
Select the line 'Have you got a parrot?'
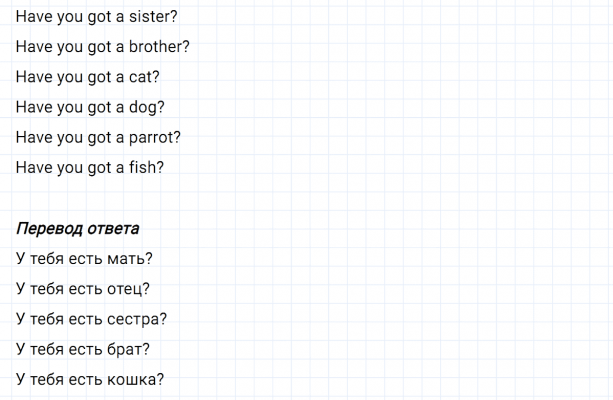click(x=99, y=137)
